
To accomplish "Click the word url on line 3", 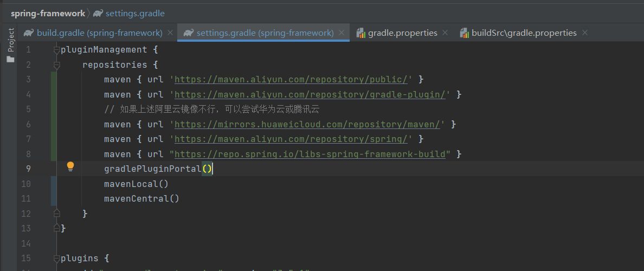I will pyautogui.click(x=155, y=79).
